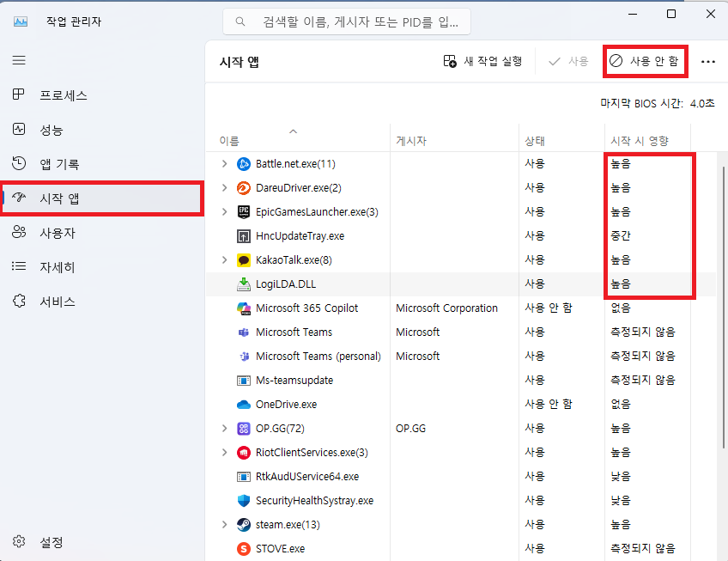Screen dimensions: 728x561
Task: Expand the DareuDriver.exe(2) group
Action: tap(225, 188)
